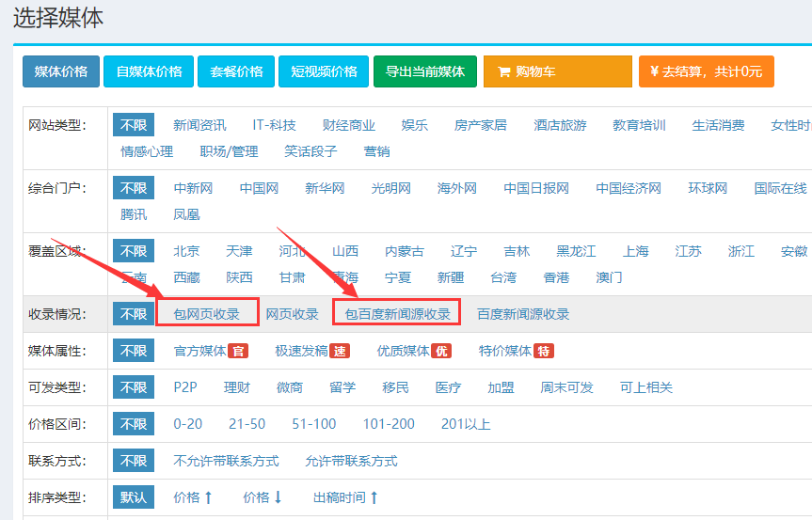This screenshot has height=520, width=812.
Task: Choose 包百度新闻源收录 filter
Action: 397,314
